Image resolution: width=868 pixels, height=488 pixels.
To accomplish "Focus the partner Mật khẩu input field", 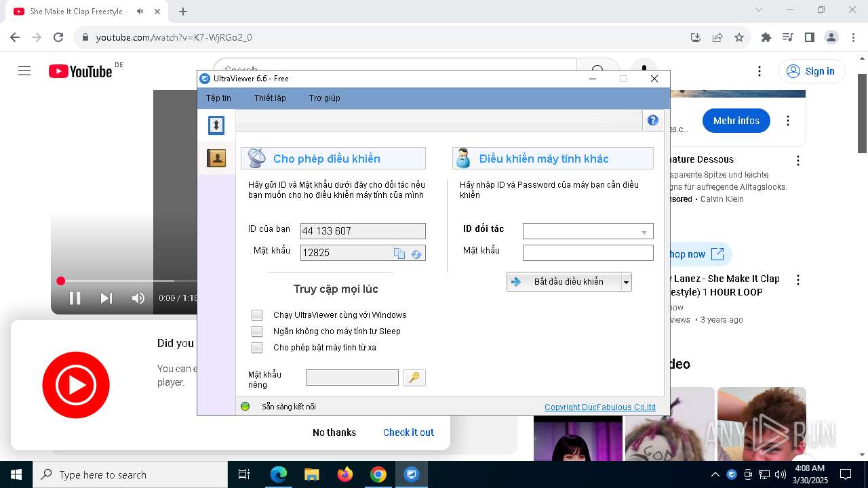I will point(588,253).
